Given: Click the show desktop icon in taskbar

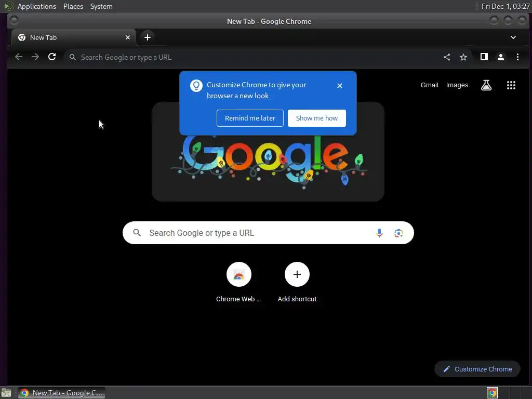Looking at the screenshot, I should click(6, 393).
